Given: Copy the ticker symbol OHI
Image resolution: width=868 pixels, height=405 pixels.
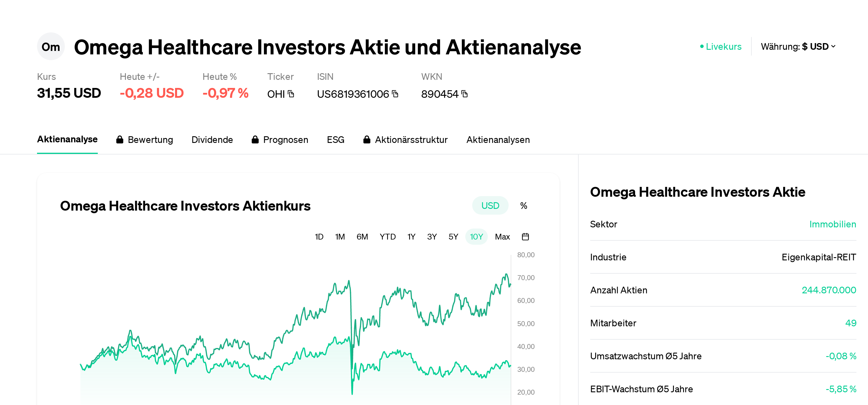Looking at the screenshot, I should pos(290,94).
